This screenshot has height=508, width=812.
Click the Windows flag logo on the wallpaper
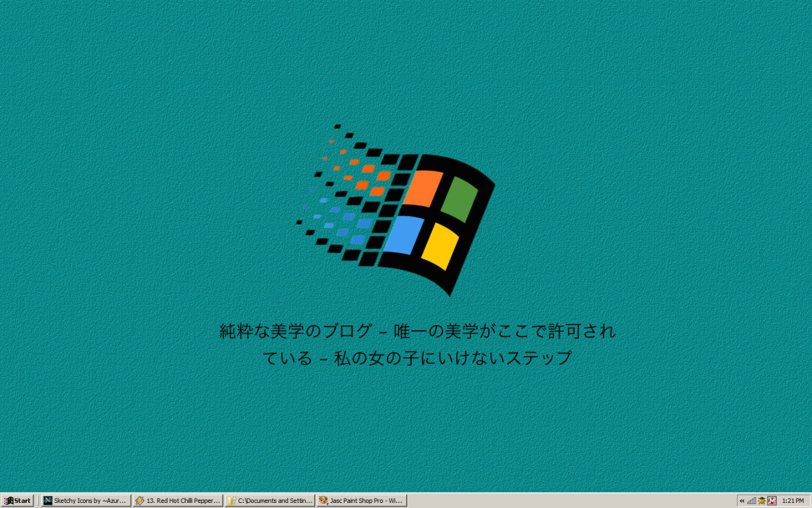396,210
